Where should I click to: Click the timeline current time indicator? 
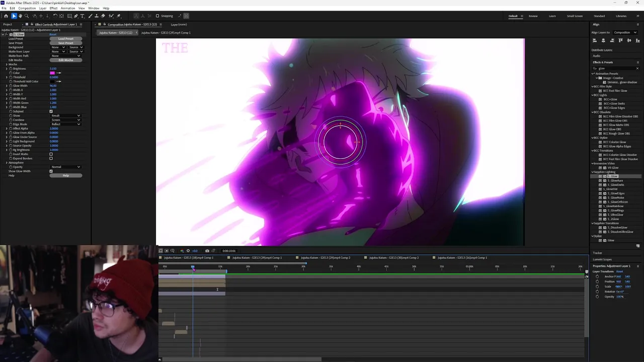point(193,267)
